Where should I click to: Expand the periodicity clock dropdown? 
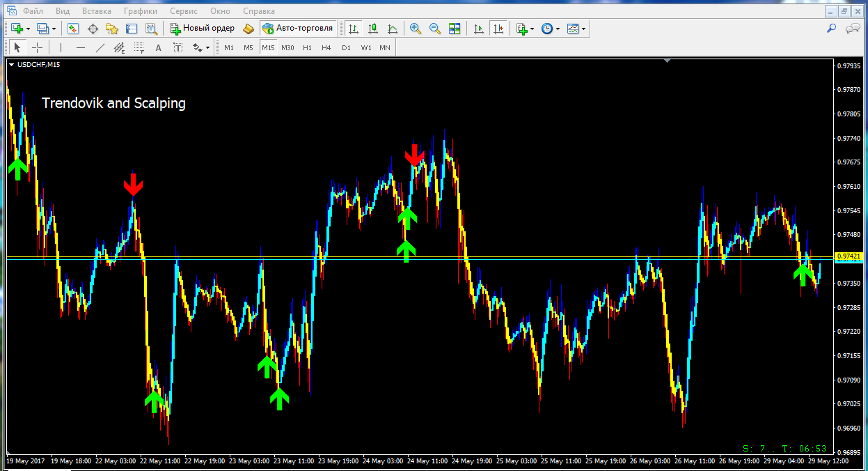click(x=558, y=29)
